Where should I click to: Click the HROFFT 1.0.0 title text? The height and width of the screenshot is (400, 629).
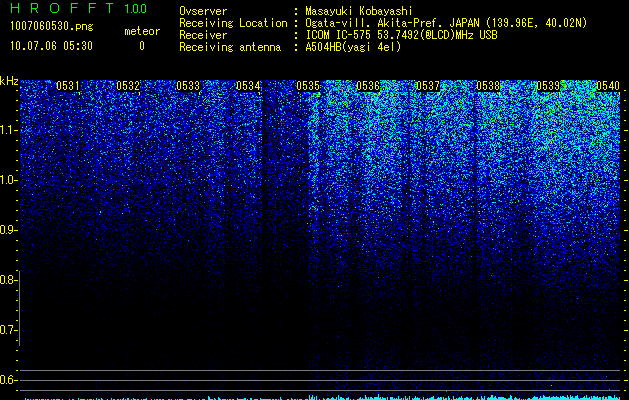tap(78, 8)
